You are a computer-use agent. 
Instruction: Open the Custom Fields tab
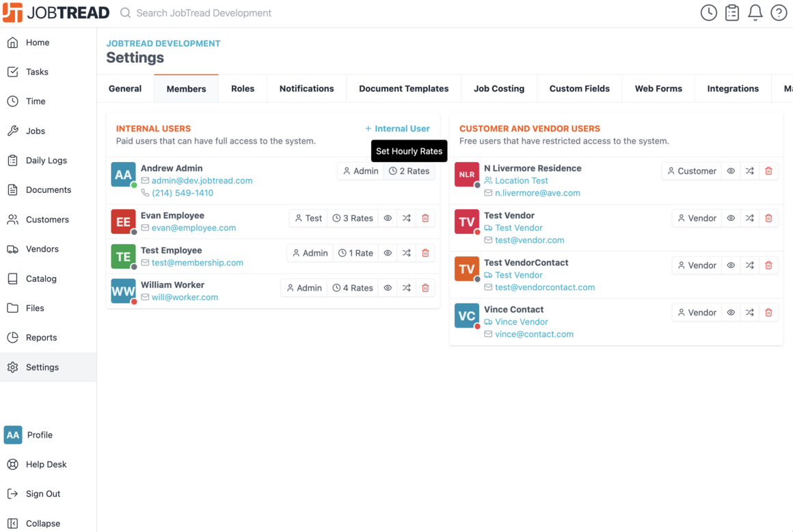click(580, 88)
